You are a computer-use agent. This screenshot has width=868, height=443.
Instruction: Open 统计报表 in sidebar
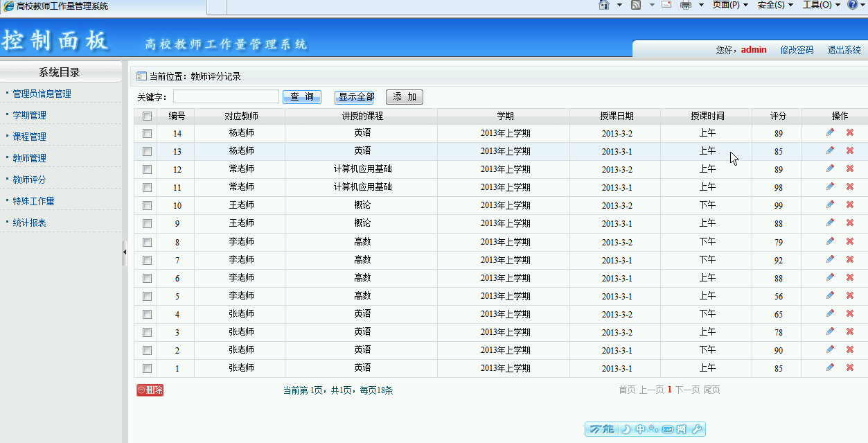point(29,223)
